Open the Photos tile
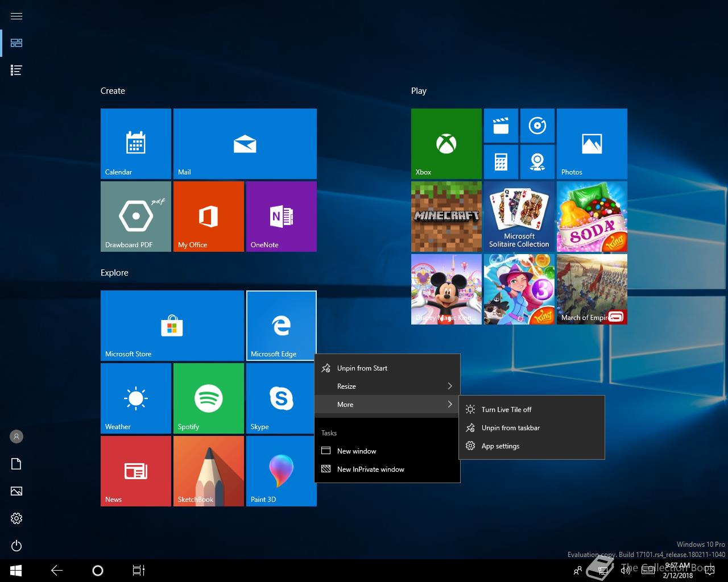 592,144
